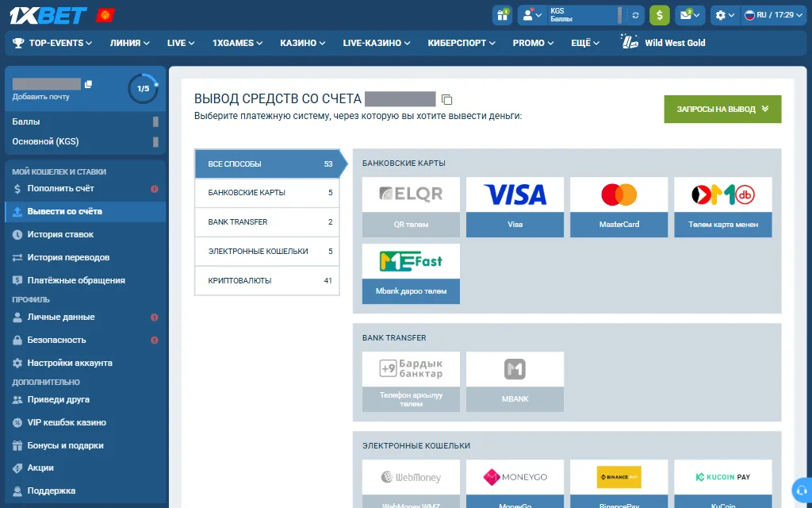Image resolution: width=812 pixels, height=508 pixels.
Task: Open the live chat support headset button
Action: click(x=802, y=490)
